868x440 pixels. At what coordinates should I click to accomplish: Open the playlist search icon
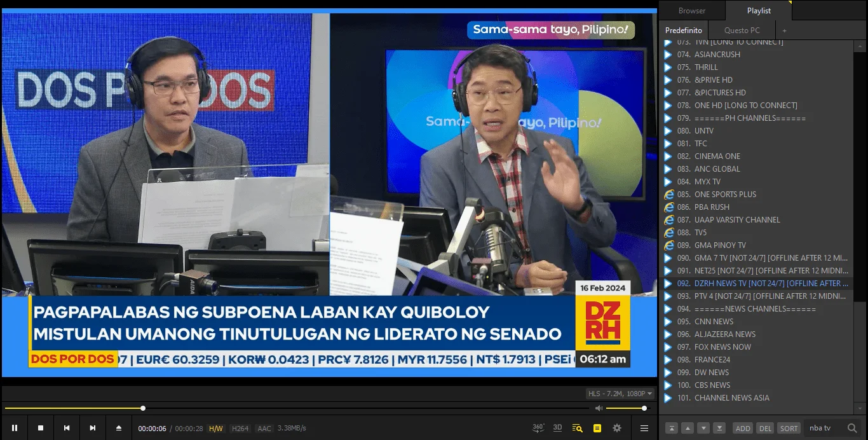tap(577, 428)
